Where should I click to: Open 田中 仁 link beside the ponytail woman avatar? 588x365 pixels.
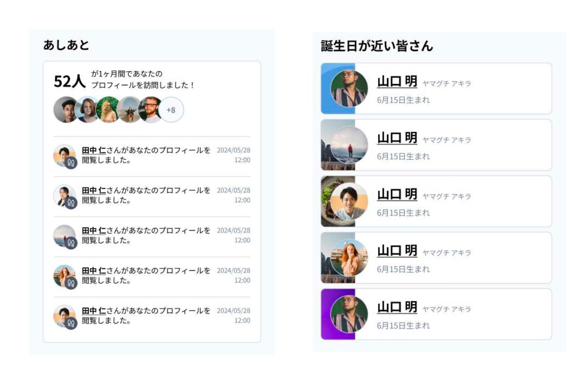[94, 191]
